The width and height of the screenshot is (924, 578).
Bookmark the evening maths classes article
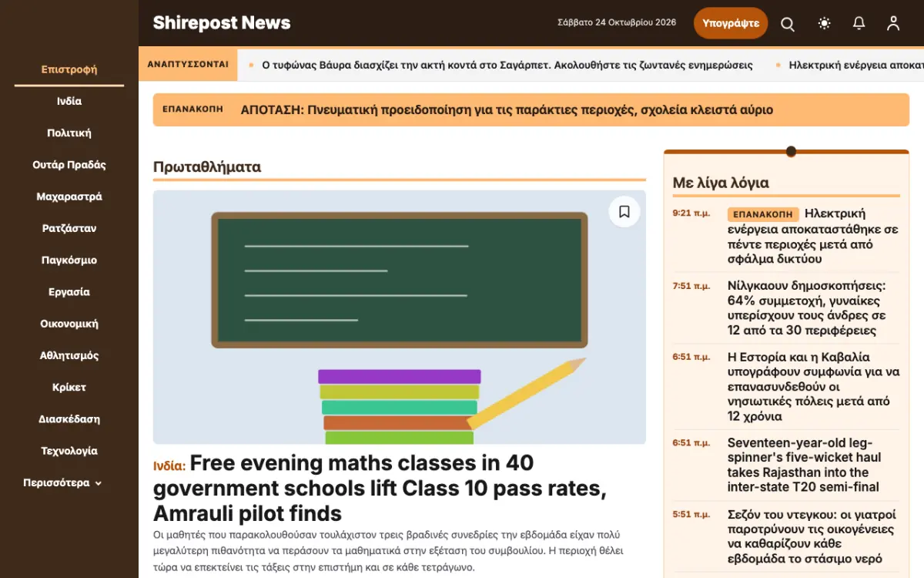pyautogui.click(x=624, y=212)
